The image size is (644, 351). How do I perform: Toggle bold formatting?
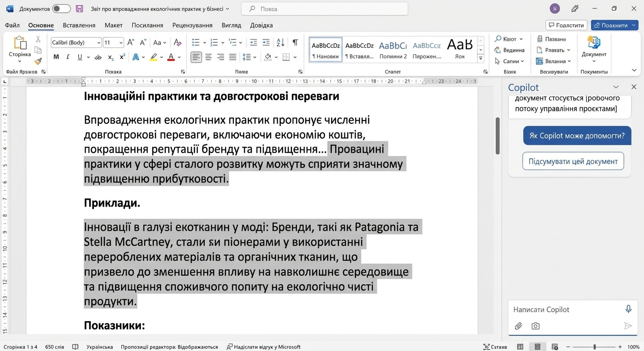tap(56, 57)
